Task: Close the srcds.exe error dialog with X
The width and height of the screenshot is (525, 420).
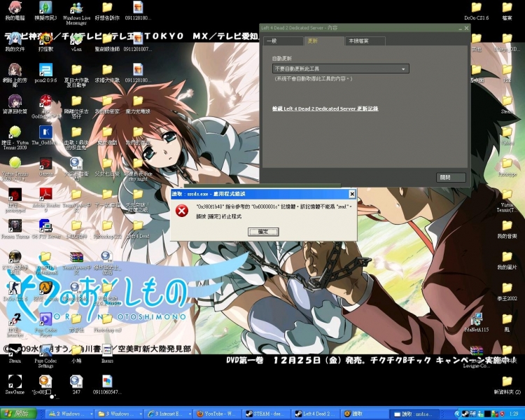Action: tap(350, 193)
